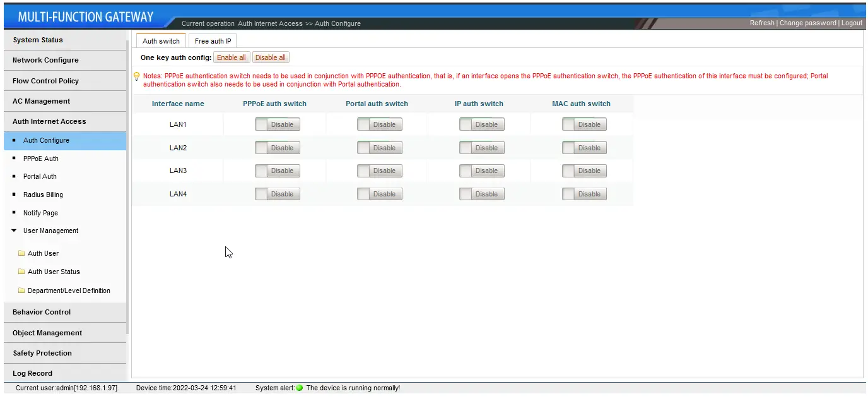
Task: Click the MAC auth switch column header
Action: click(581, 104)
